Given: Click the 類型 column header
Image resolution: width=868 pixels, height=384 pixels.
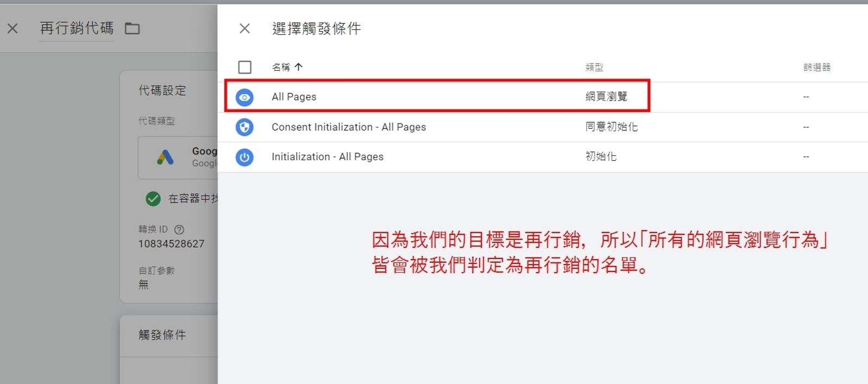Looking at the screenshot, I should pyautogui.click(x=594, y=67).
